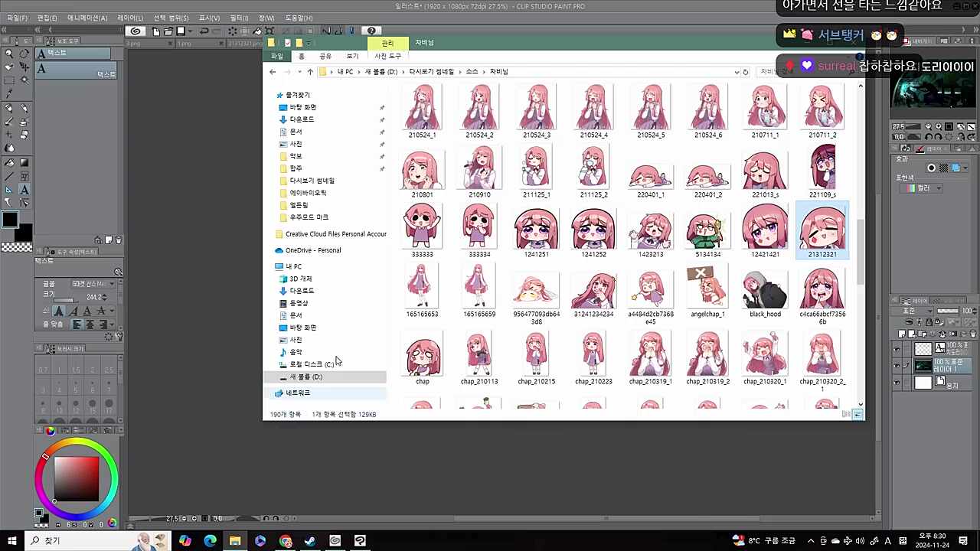
Task: Select the black_hood image file
Action: pos(765,292)
